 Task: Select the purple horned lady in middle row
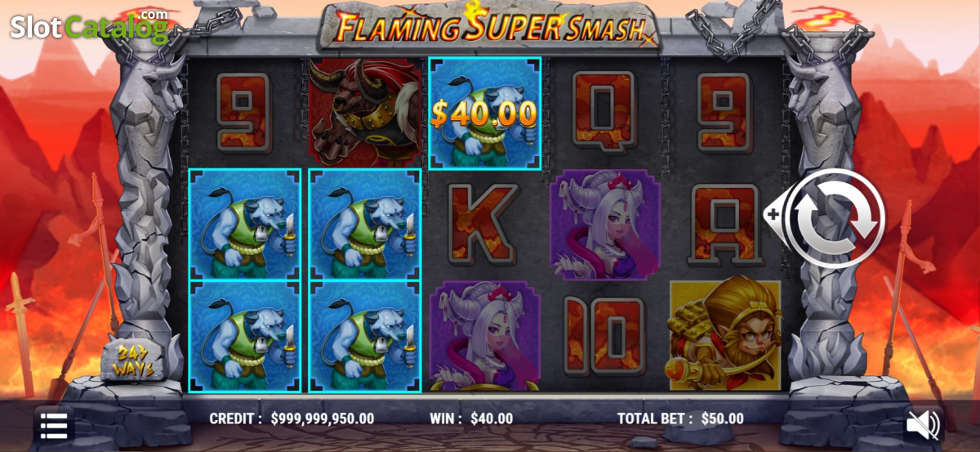(605, 225)
